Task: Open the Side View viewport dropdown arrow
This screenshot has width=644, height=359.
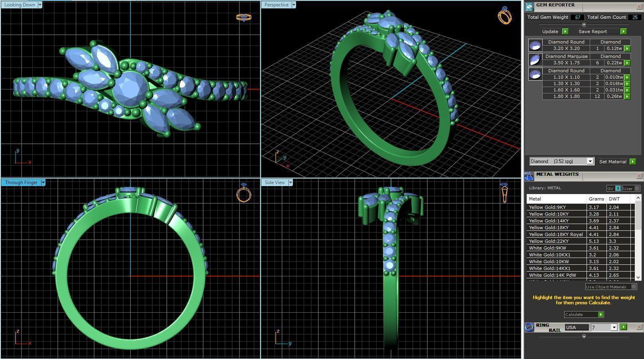Action: (290, 182)
